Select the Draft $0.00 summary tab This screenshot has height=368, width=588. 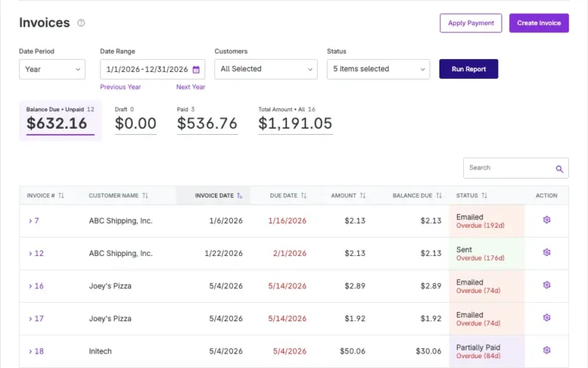136,120
